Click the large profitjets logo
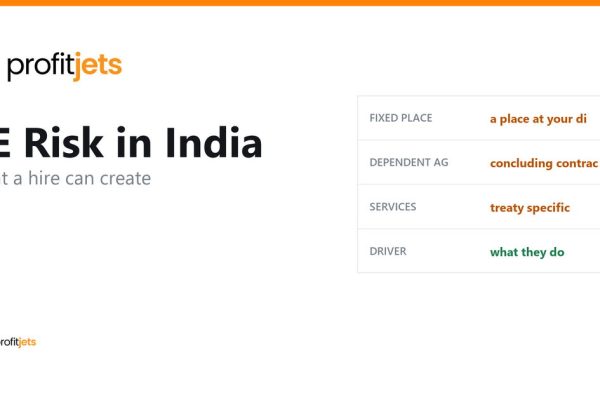The height and width of the screenshot is (400, 600). coord(65,66)
